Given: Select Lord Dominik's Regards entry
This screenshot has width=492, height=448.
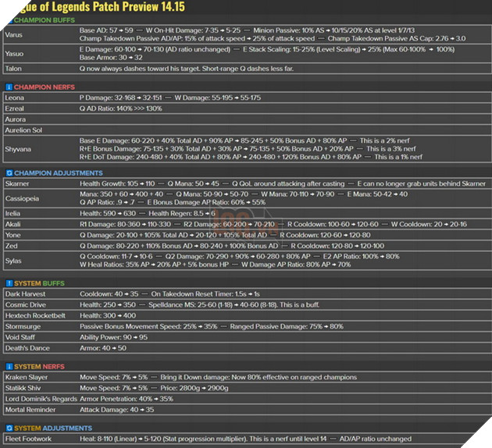Looking at the screenshot, I should 38,400.
